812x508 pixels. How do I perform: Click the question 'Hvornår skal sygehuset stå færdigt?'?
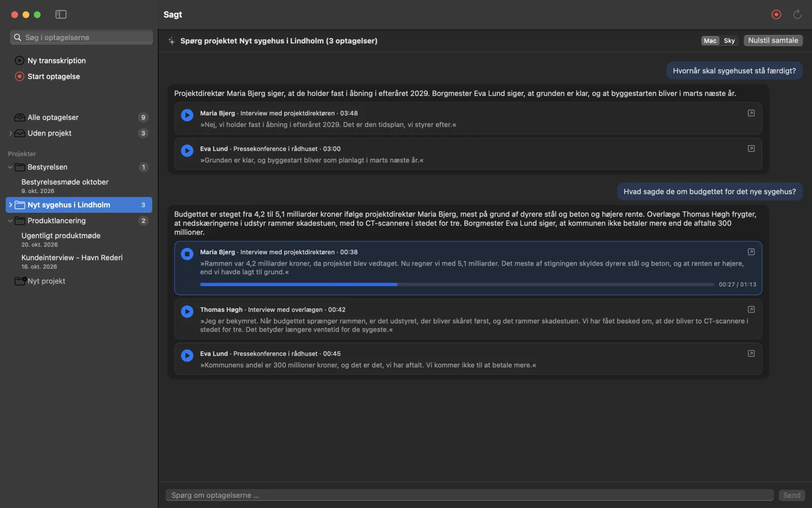734,71
